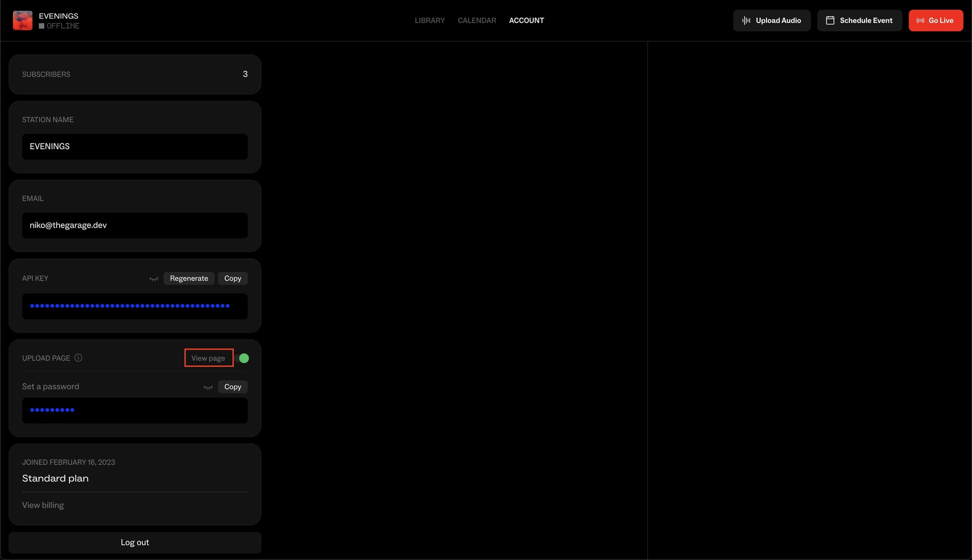The width and height of the screenshot is (972, 560).
Task: Click Regenerate API key button
Action: click(x=189, y=278)
